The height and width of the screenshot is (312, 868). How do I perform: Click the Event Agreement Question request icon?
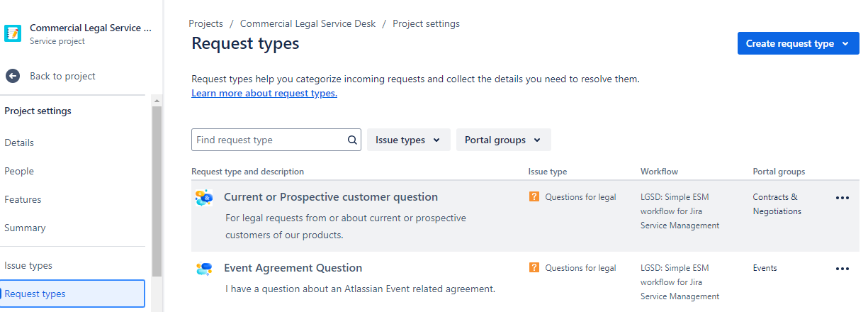(204, 269)
